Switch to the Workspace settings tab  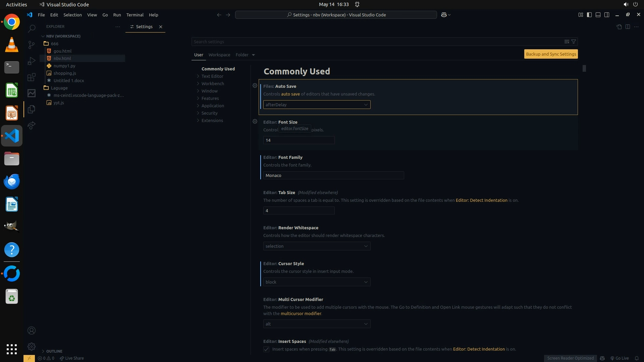coord(219,55)
